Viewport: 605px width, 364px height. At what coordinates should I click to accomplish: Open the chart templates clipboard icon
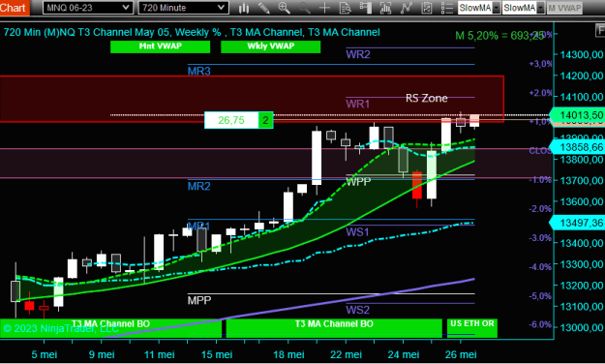click(426, 8)
